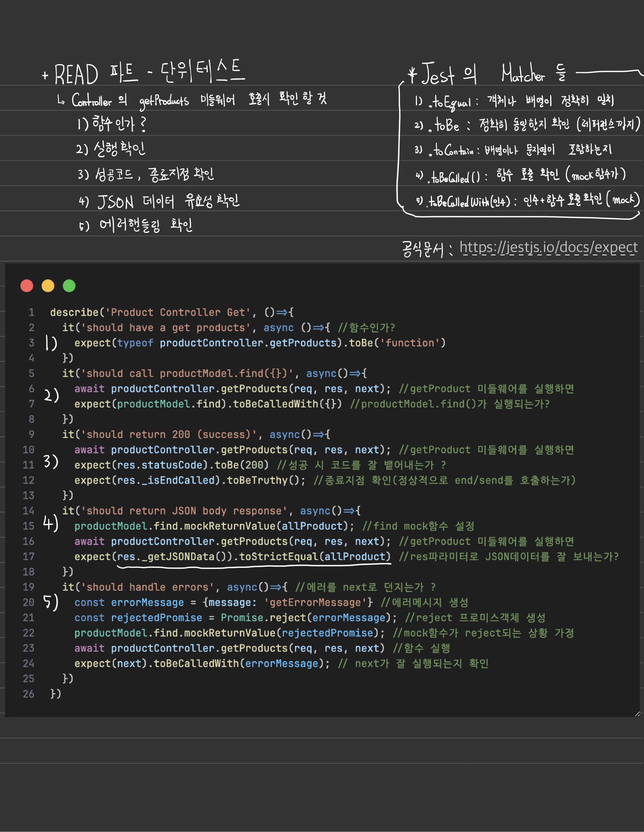Click line number 26 in the code gutter
The height and width of the screenshot is (832, 644).
tap(29, 694)
